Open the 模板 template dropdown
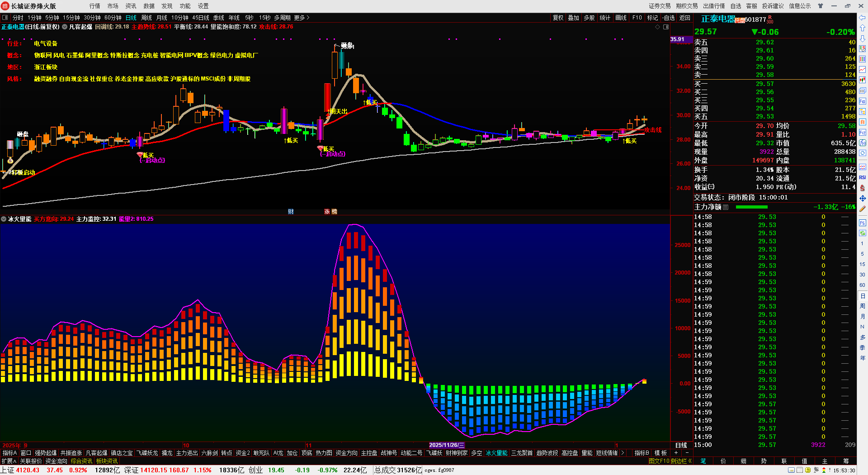This screenshot has height=475, width=868. pos(660,453)
